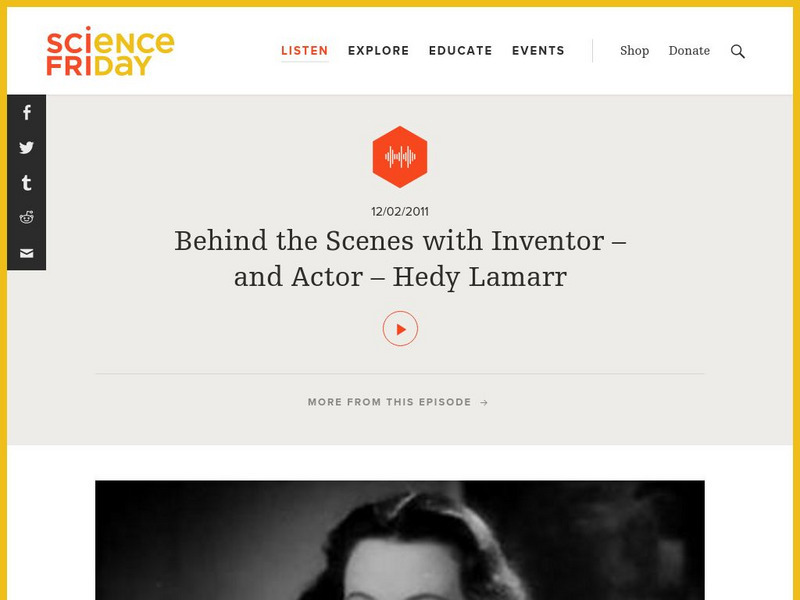800x600 pixels.
Task: Click the Donate link
Action: click(x=690, y=51)
